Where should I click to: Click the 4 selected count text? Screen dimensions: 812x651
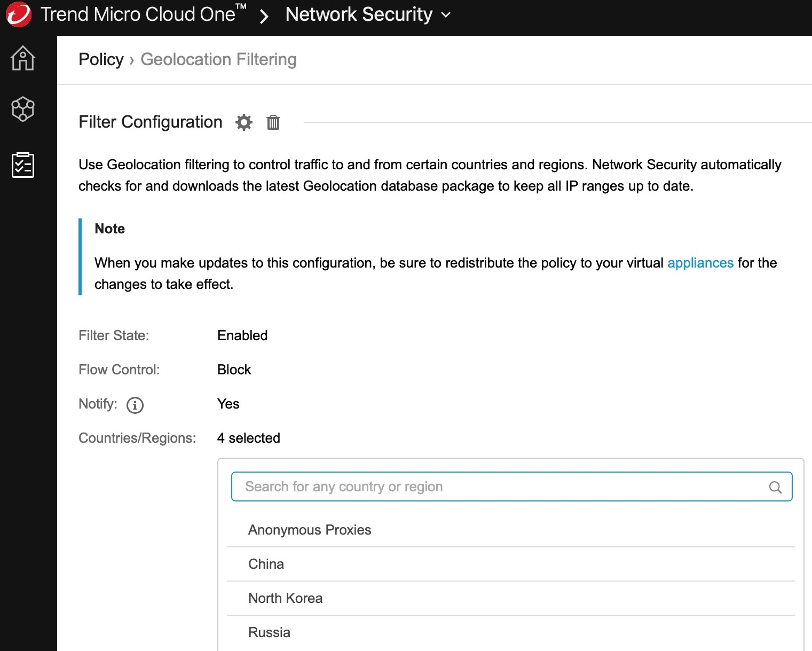click(248, 438)
